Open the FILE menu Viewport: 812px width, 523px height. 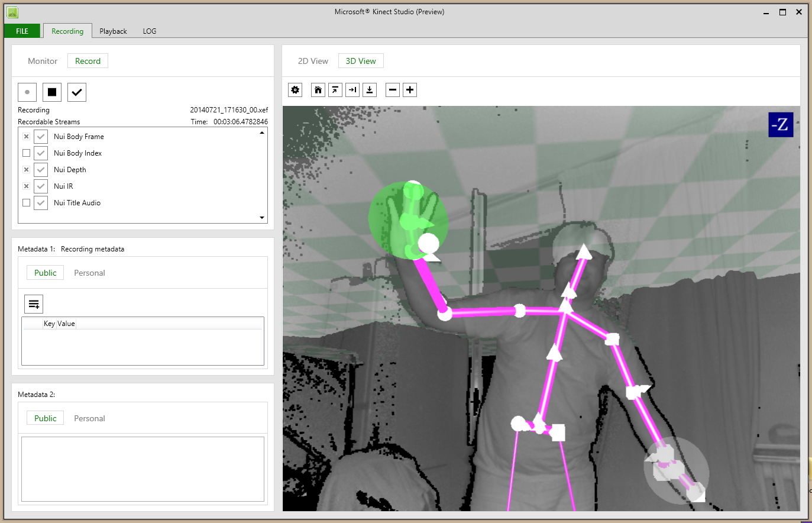pyautogui.click(x=22, y=31)
